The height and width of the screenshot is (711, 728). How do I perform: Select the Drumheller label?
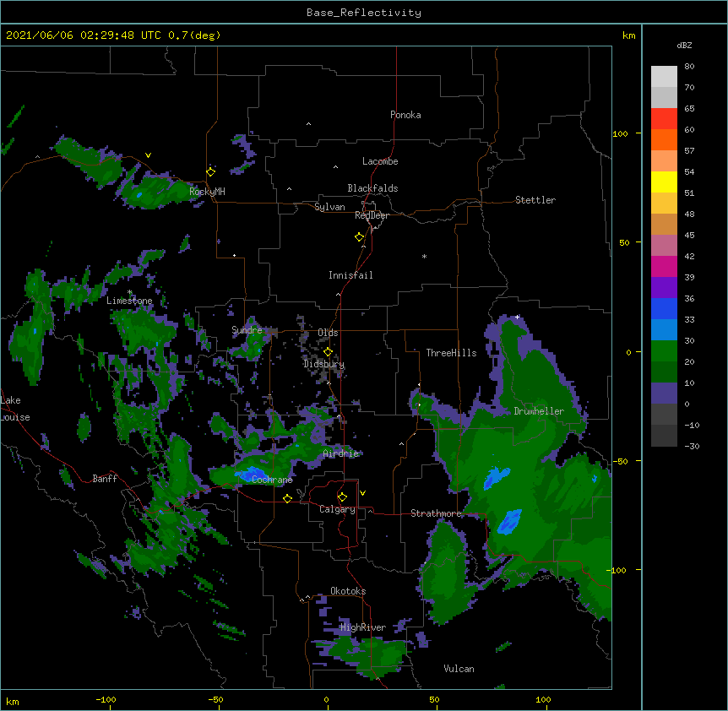tap(539, 411)
